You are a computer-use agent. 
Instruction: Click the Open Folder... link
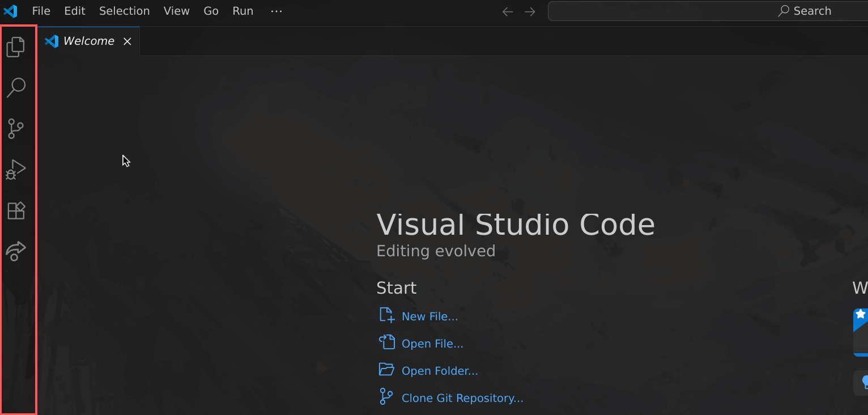[440, 371]
